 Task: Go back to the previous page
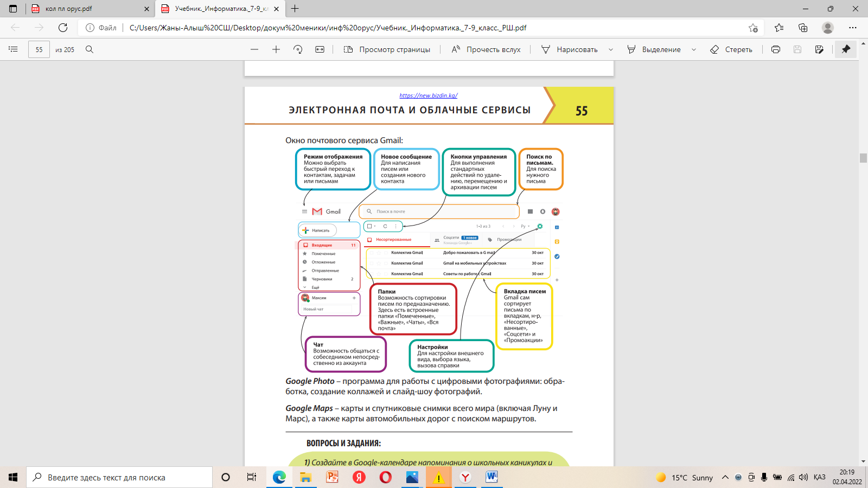(x=15, y=28)
